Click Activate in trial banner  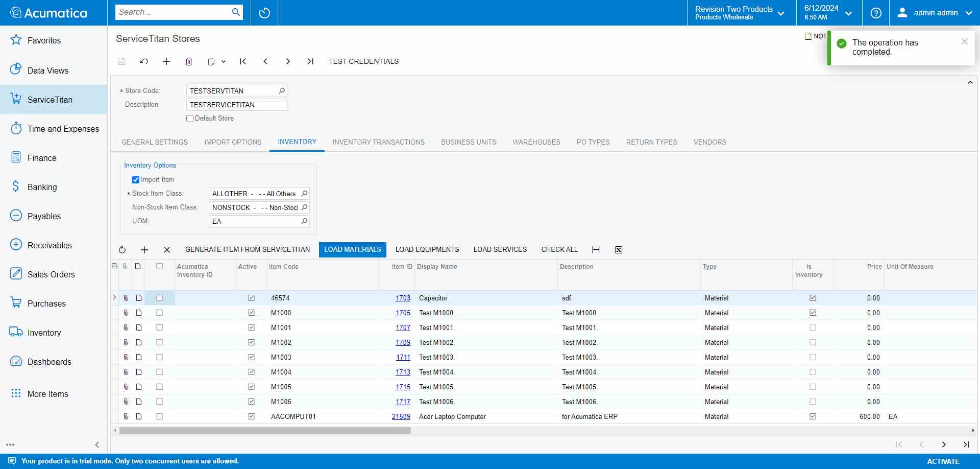(943, 461)
